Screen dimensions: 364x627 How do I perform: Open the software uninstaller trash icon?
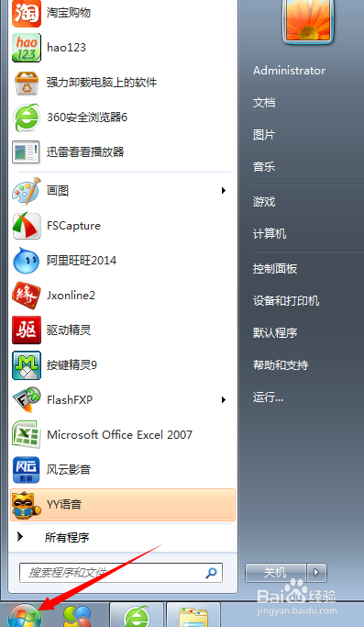click(27, 83)
